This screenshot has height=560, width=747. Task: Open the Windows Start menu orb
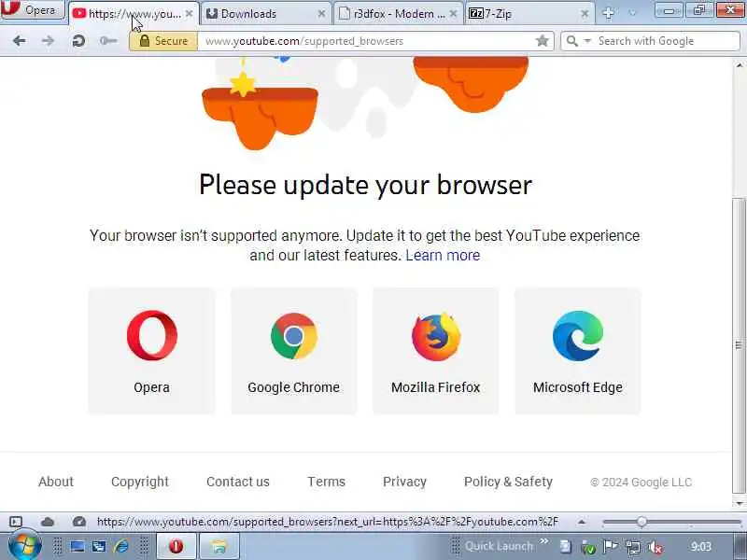25,546
